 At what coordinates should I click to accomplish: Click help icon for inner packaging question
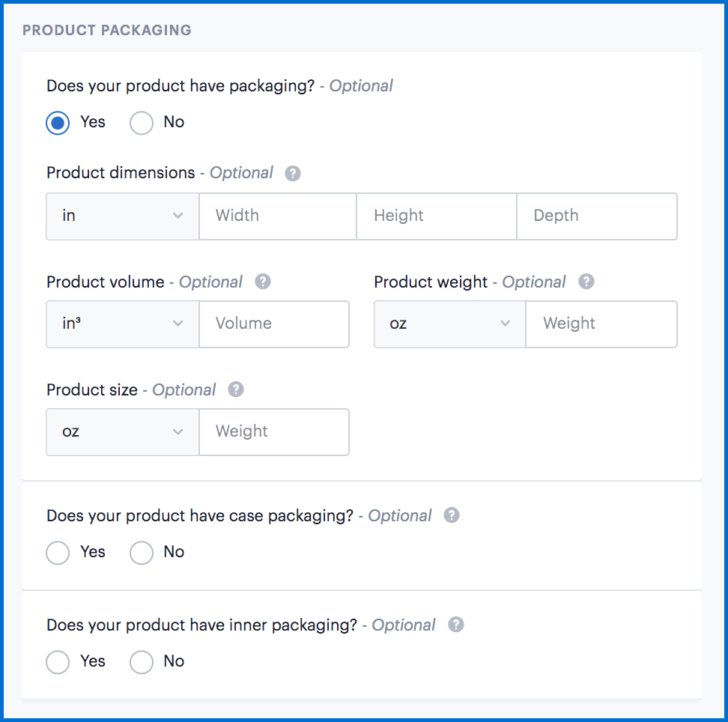coord(455,625)
